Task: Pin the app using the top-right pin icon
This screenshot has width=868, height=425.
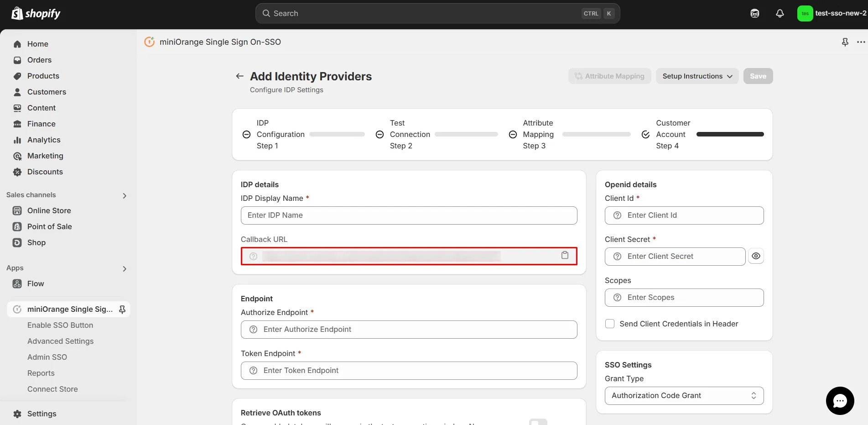Action: coord(845,42)
